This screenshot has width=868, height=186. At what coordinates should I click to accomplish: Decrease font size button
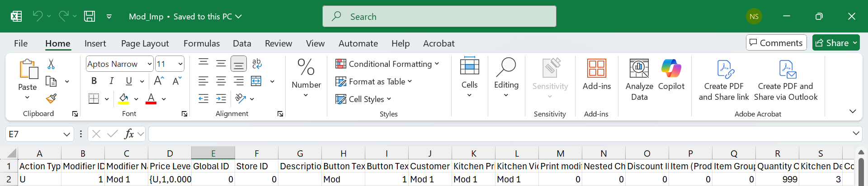[177, 81]
